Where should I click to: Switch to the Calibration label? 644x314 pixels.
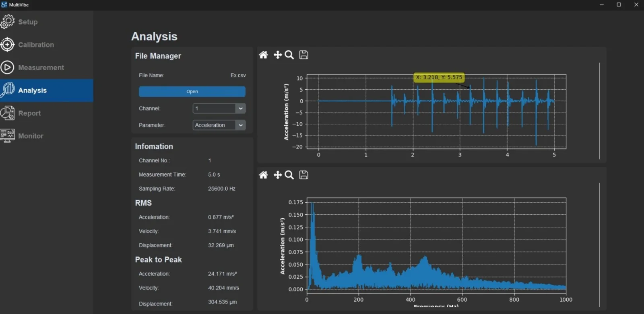tap(36, 45)
